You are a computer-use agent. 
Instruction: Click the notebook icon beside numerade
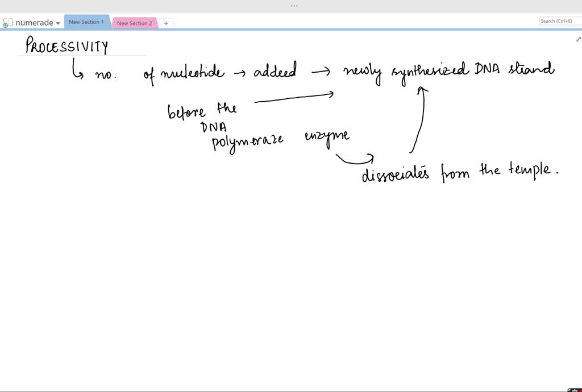tap(7, 22)
